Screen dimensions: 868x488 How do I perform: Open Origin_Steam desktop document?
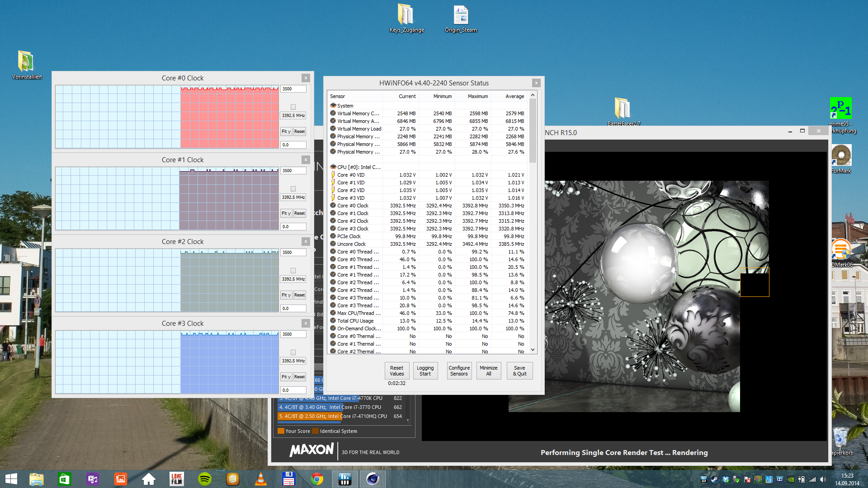(x=461, y=18)
